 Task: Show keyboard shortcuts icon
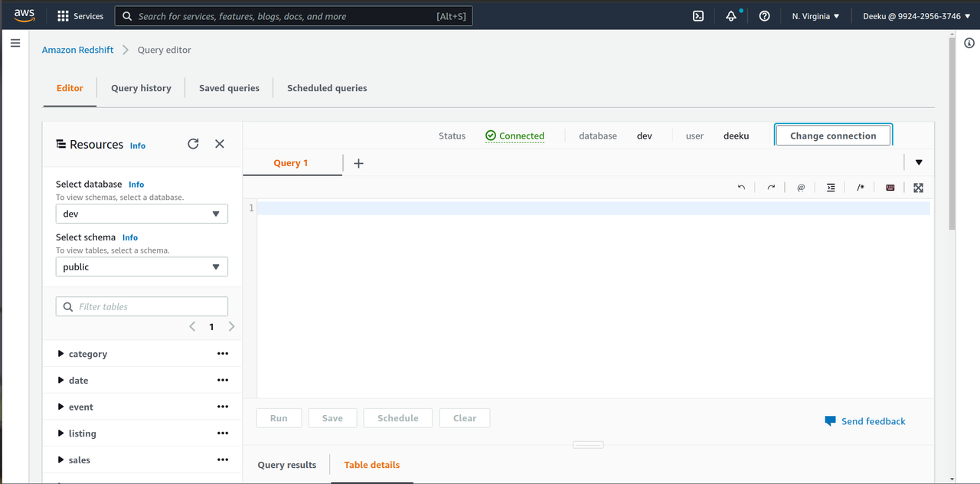click(x=890, y=188)
